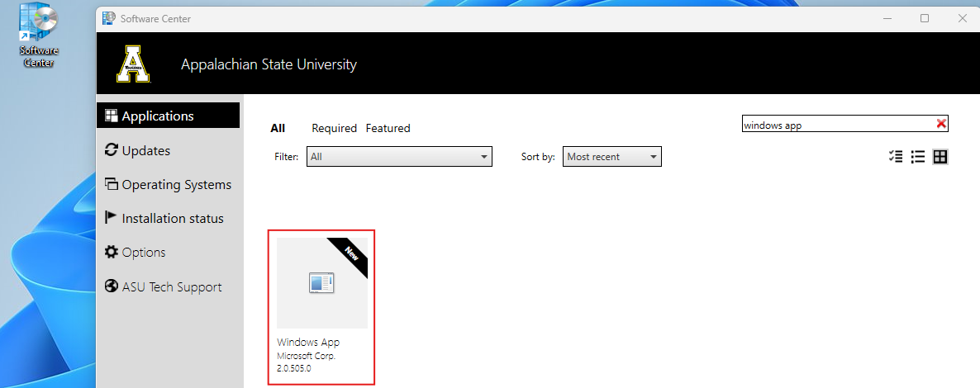The height and width of the screenshot is (388, 980).
Task: Switch to tile grid view
Action: (940, 157)
